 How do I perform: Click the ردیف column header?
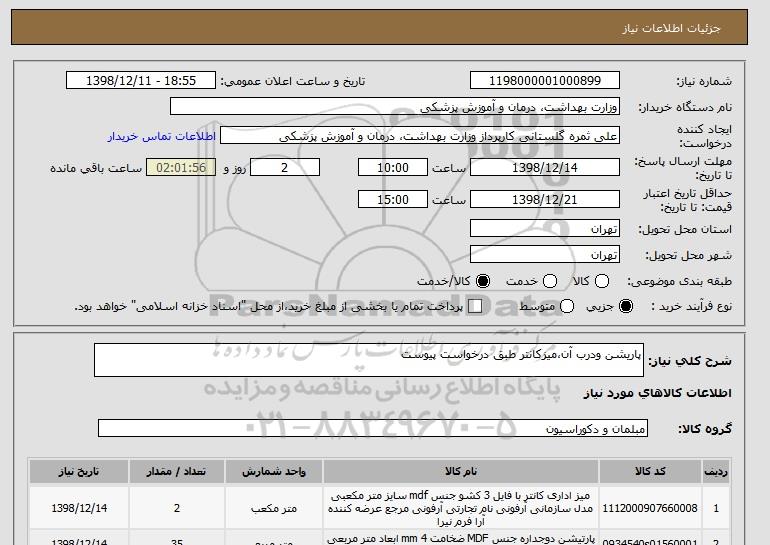(x=716, y=471)
